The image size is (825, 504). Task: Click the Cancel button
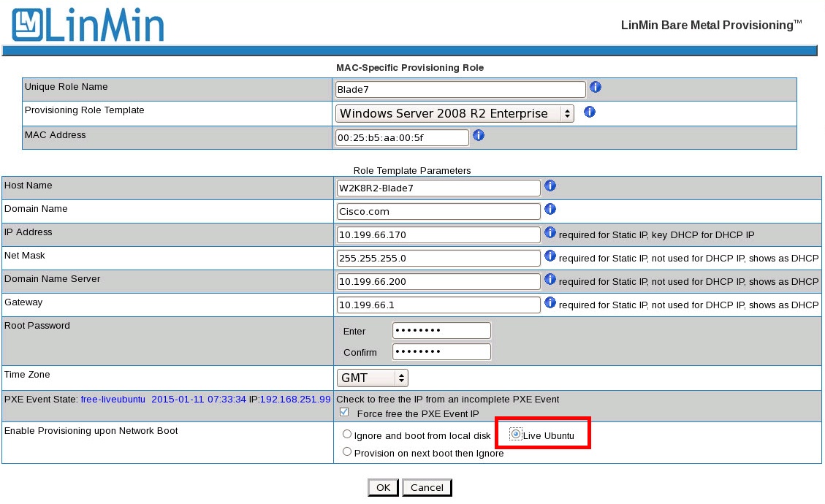point(427,487)
